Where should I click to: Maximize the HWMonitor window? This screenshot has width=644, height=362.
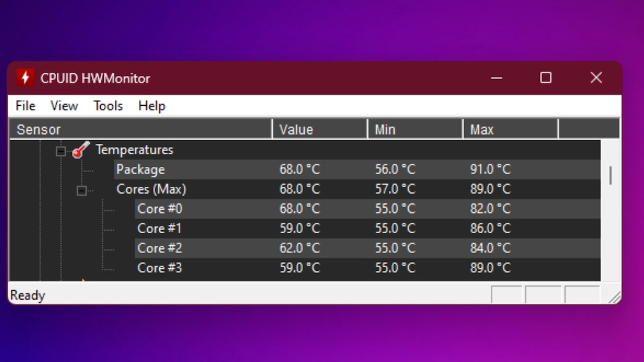[546, 78]
